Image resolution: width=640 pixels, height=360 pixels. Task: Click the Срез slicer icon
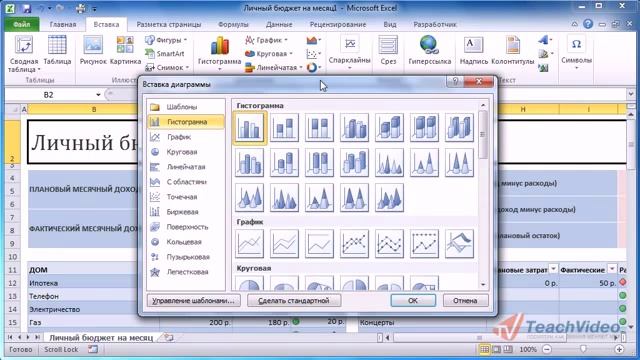coord(388,50)
